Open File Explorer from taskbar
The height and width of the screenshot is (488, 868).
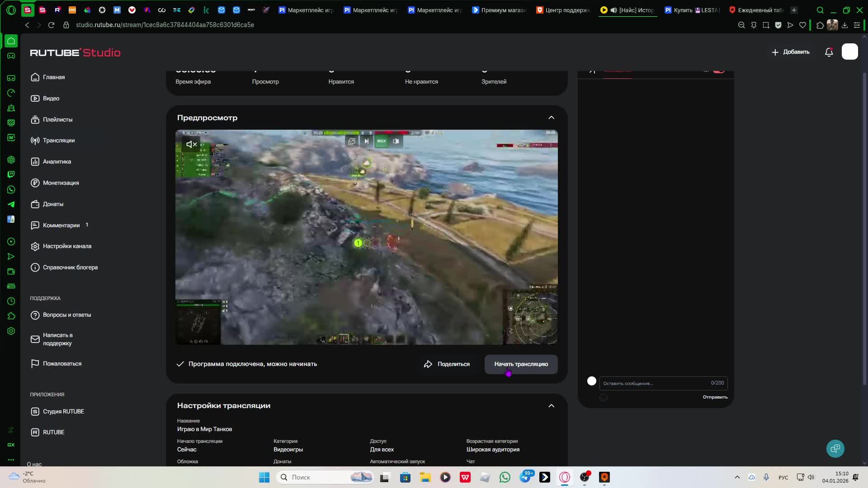pyautogui.click(x=425, y=478)
